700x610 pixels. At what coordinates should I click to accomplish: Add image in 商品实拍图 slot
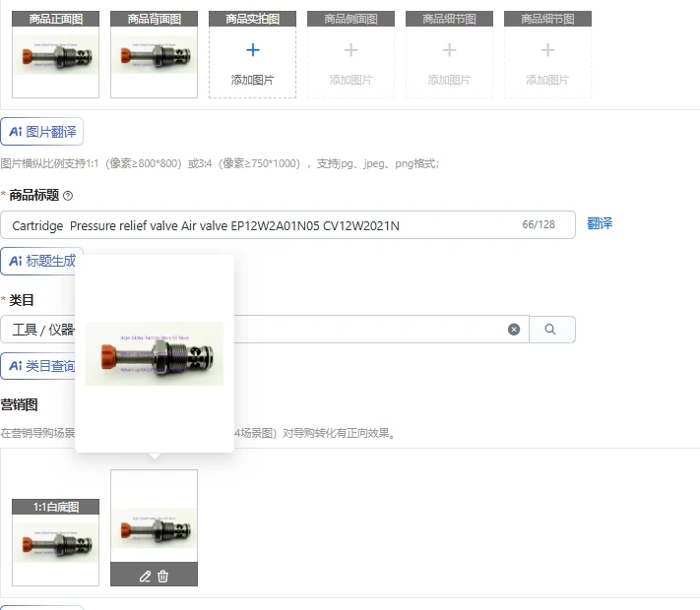pos(252,54)
